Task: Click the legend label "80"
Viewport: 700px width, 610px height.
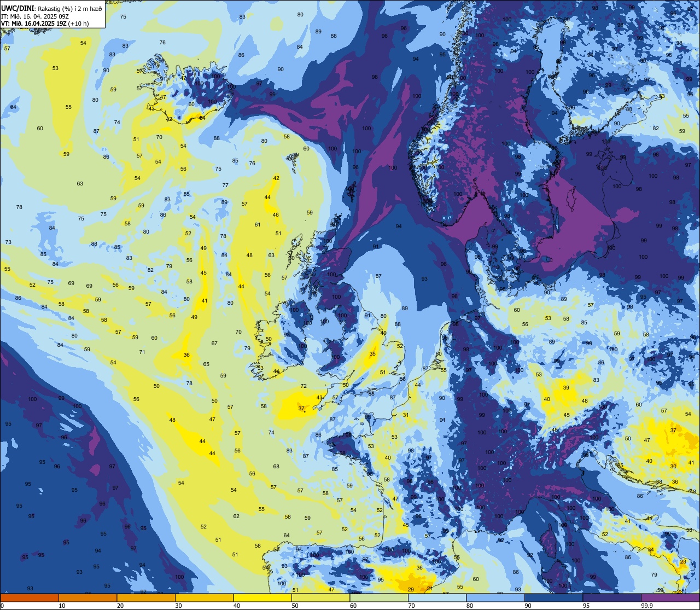Action: pos(470,606)
